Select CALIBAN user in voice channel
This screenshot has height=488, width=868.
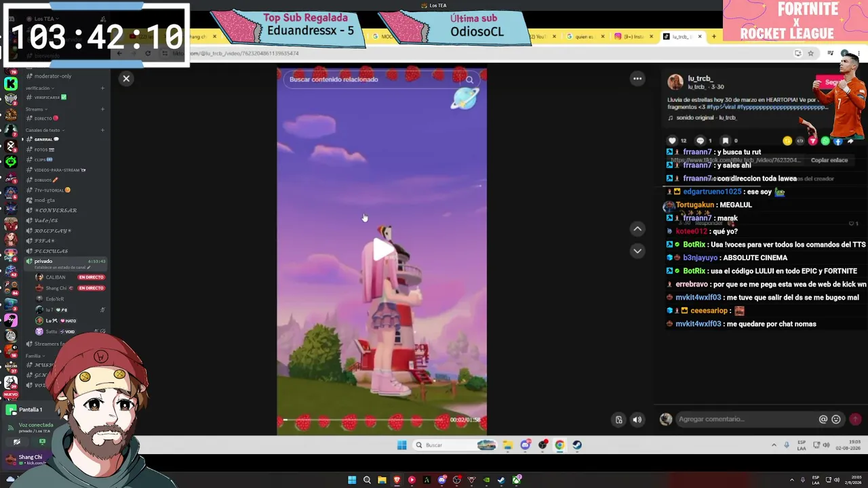click(x=56, y=277)
